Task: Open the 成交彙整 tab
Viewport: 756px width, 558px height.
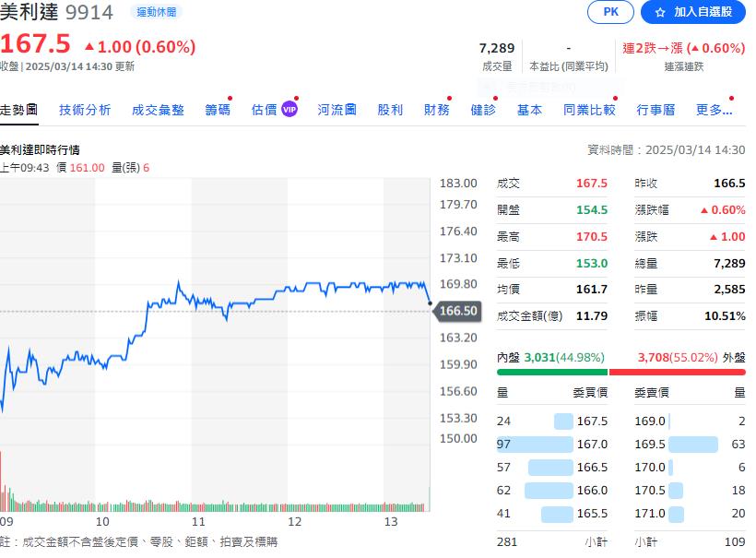Action: [158, 110]
